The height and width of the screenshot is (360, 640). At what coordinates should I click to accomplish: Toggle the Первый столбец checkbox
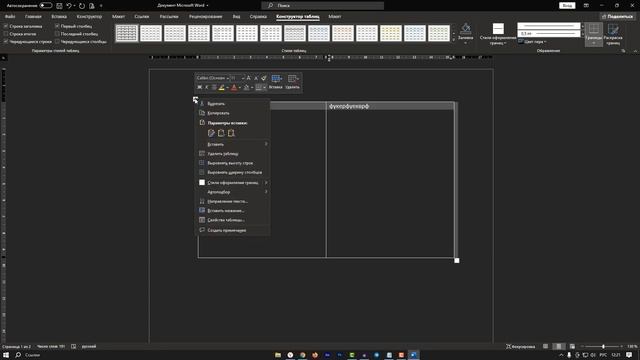57,26
